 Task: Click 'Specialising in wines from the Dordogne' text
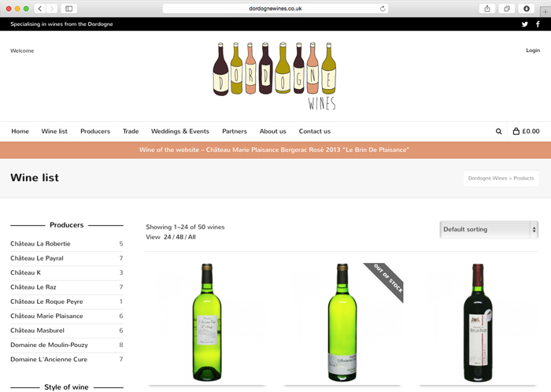61,24
